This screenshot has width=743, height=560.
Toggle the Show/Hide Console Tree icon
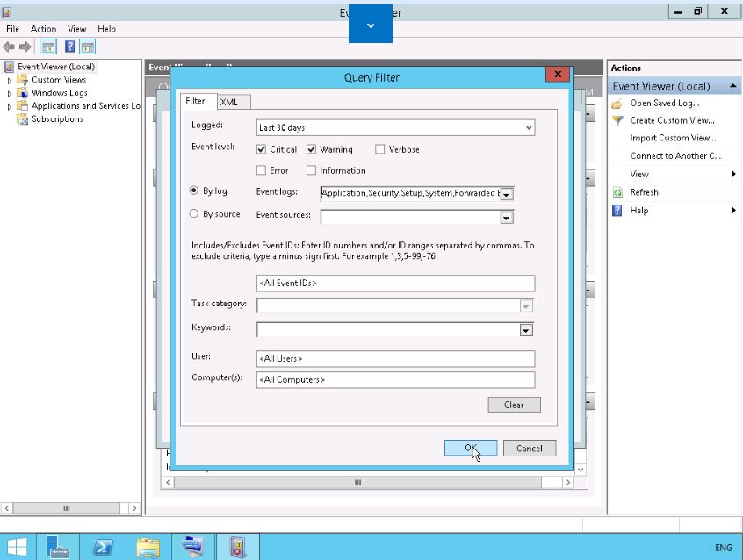48,47
